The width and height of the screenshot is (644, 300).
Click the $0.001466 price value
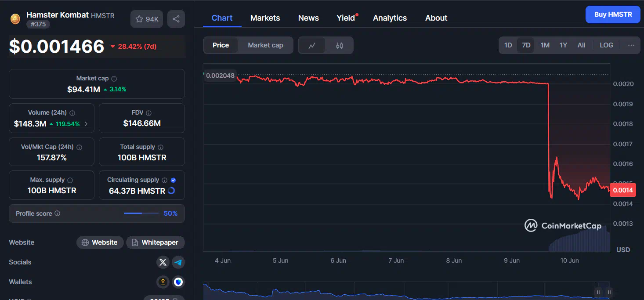point(57,47)
